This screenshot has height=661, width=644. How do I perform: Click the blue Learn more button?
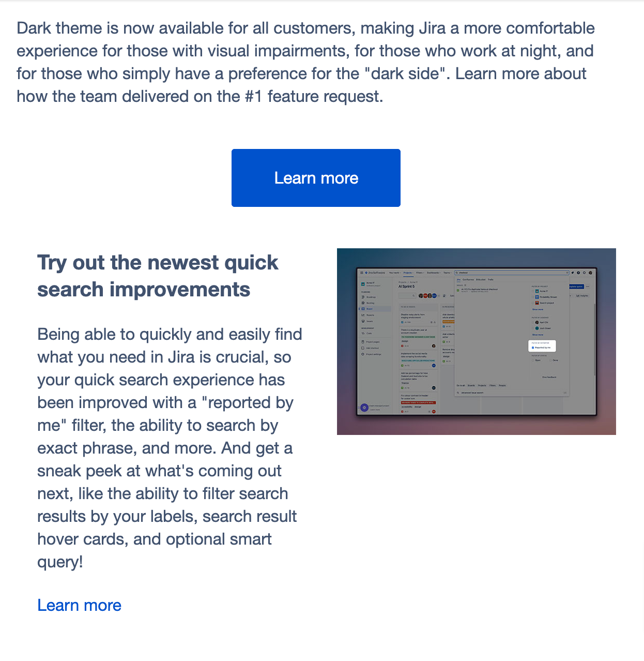click(x=316, y=178)
